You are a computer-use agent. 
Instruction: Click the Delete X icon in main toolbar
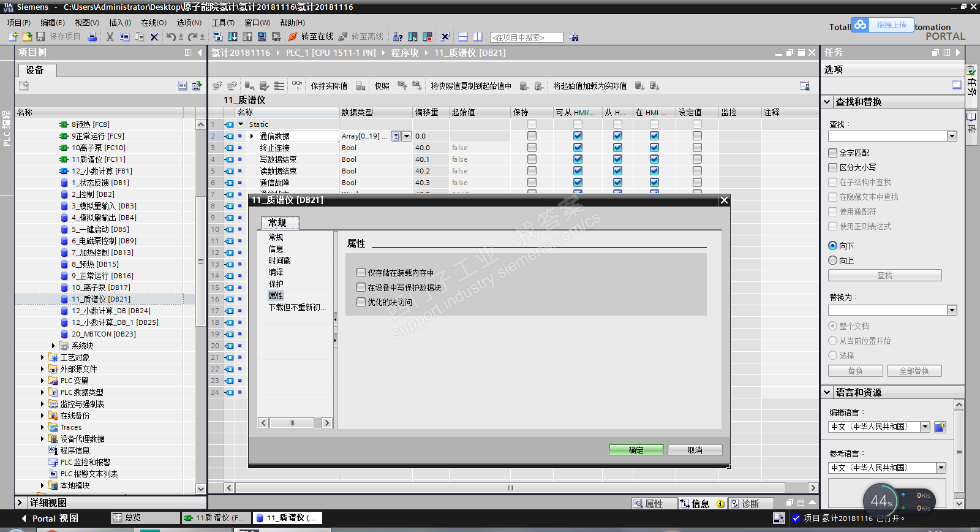(154, 37)
